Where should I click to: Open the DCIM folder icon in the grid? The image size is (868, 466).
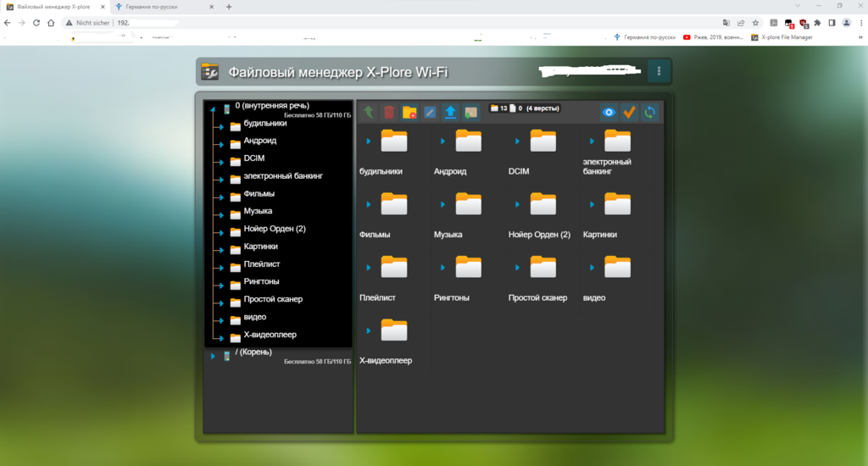(x=543, y=141)
